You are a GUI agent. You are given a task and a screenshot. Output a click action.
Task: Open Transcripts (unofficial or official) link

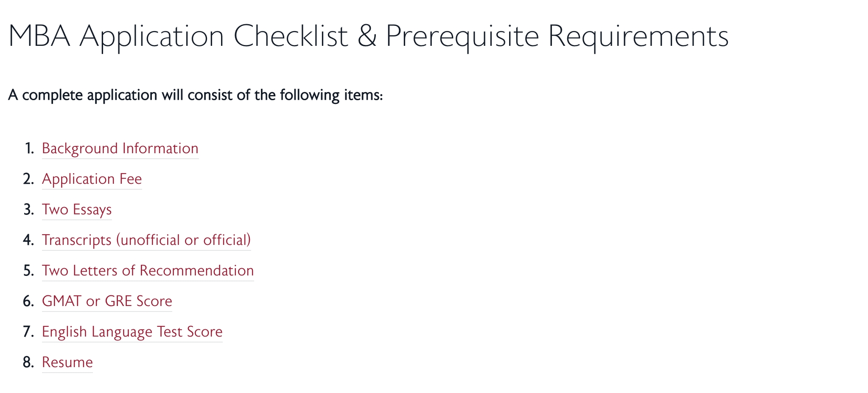click(x=146, y=240)
